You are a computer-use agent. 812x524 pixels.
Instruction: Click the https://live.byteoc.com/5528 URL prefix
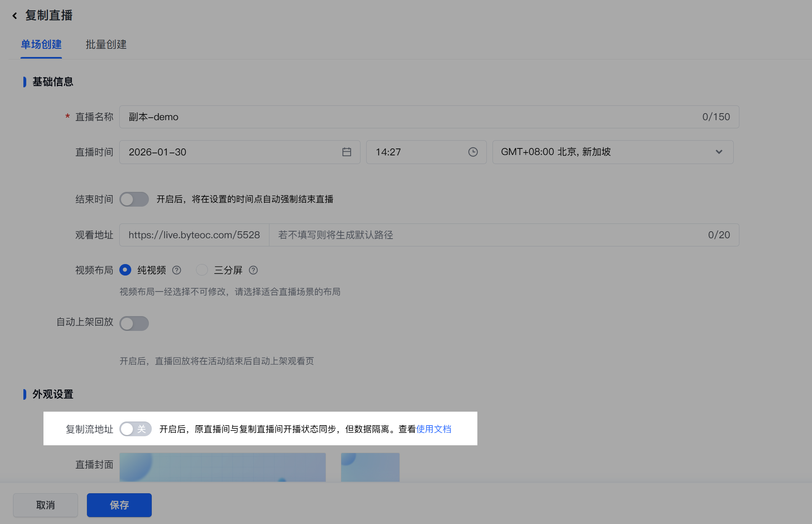[194, 235]
